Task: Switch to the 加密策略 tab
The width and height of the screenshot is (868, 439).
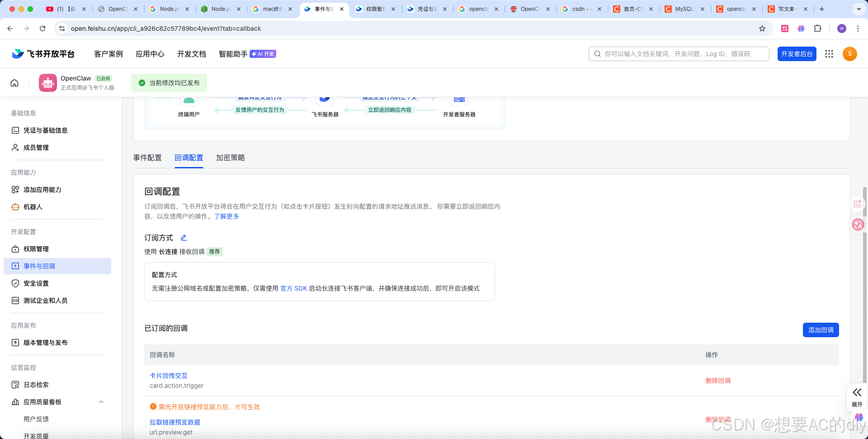Action: pyautogui.click(x=231, y=157)
